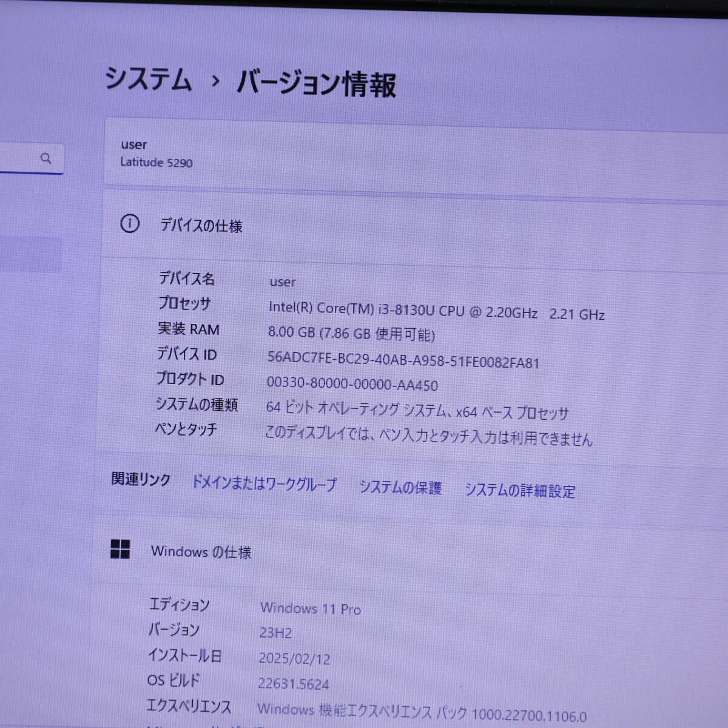Click the info icon beside デバイスの仕様

pyautogui.click(x=129, y=224)
